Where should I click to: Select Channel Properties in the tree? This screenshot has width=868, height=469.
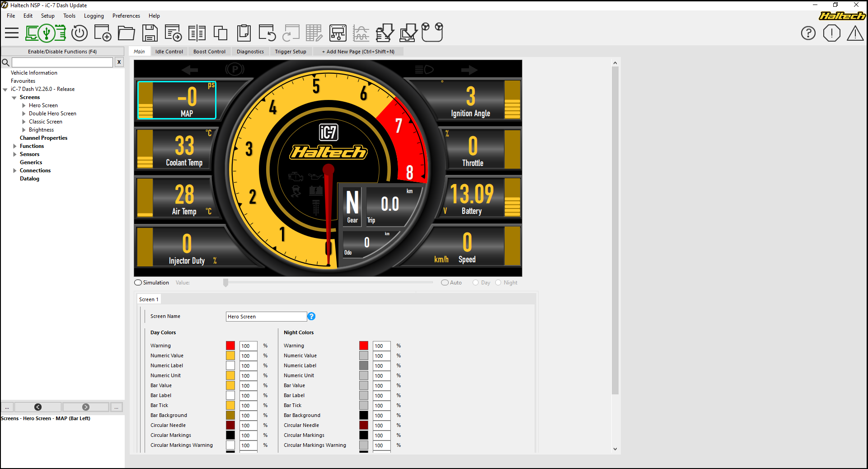coord(43,138)
